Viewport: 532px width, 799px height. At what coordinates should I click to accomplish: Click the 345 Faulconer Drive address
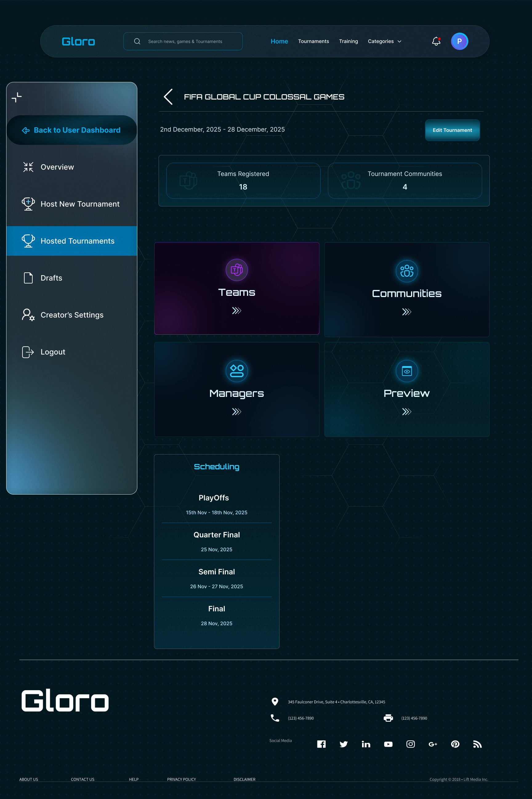click(x=336, y=702)
